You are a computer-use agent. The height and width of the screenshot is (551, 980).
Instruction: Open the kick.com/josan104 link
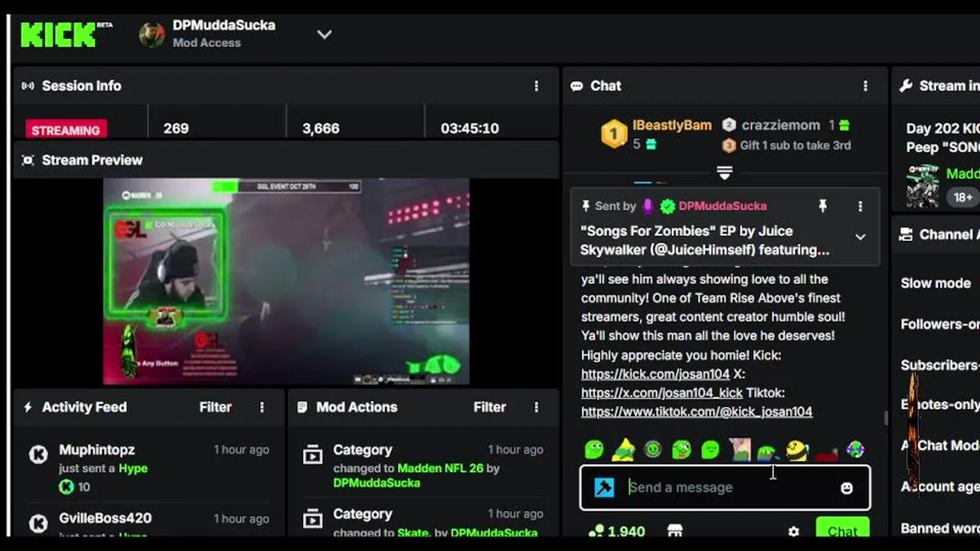pyautogui.click(x=655, y=374)
